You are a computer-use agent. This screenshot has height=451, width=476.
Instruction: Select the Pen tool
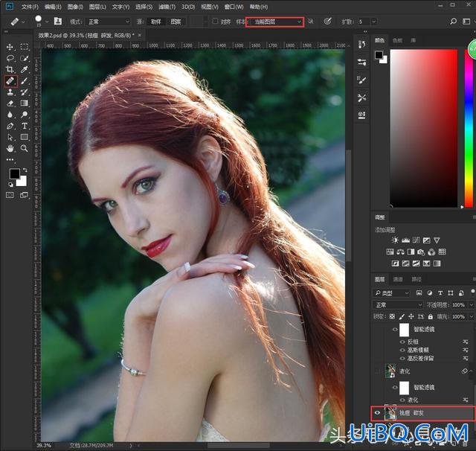[x=10, y=126]
